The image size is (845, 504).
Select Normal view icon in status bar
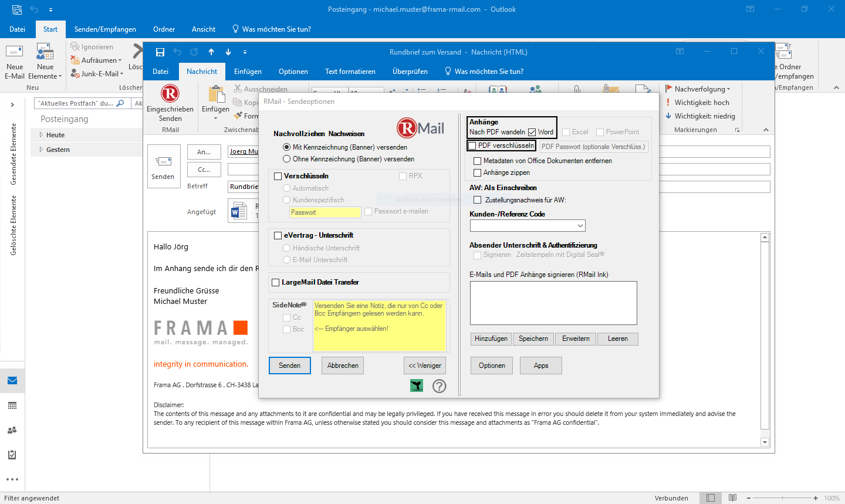(711, 498)
